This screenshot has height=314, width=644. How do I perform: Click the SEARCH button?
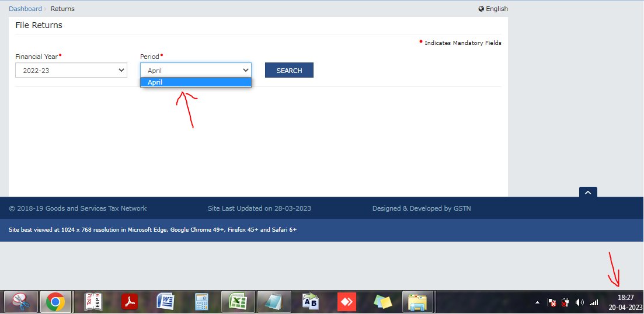(289, 70)
